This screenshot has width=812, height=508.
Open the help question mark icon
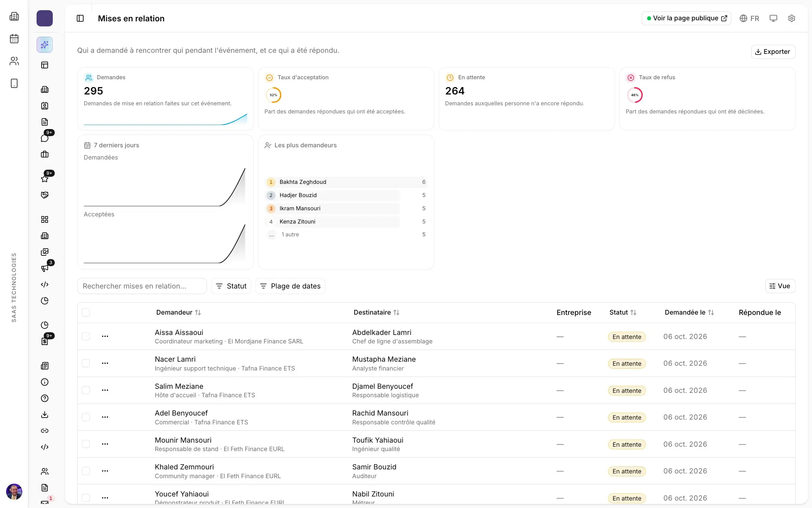pos(45,398)
